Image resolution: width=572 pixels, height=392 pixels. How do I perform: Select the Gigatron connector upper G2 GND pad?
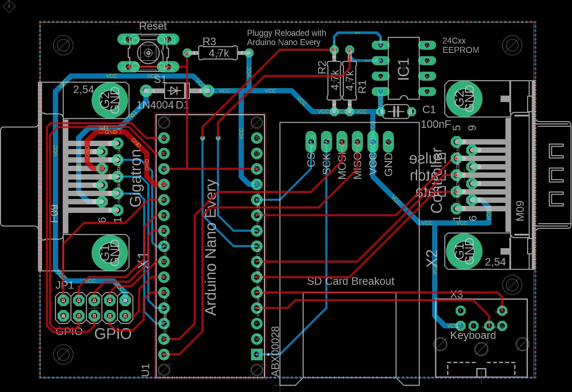(110, 100)
